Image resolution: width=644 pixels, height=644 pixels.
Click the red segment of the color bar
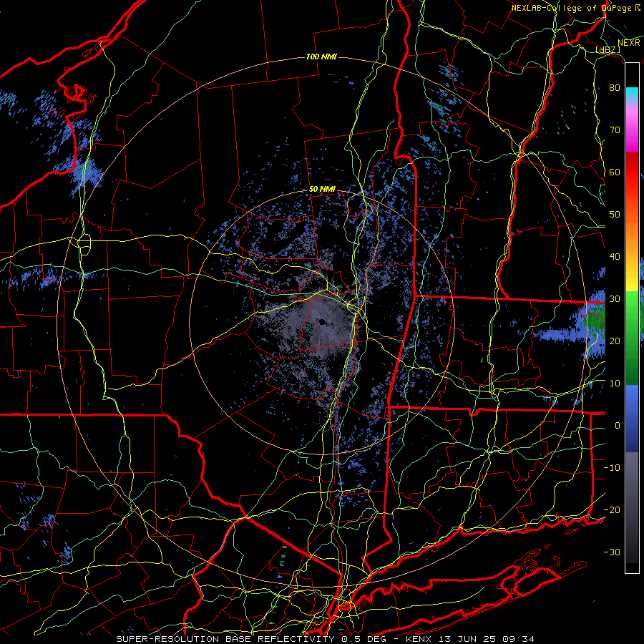point(632,172)
